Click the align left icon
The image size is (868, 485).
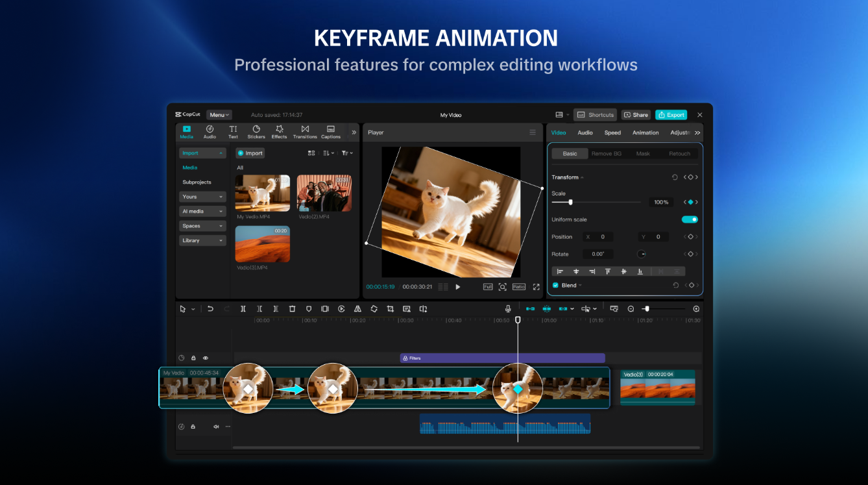[560, 271]
